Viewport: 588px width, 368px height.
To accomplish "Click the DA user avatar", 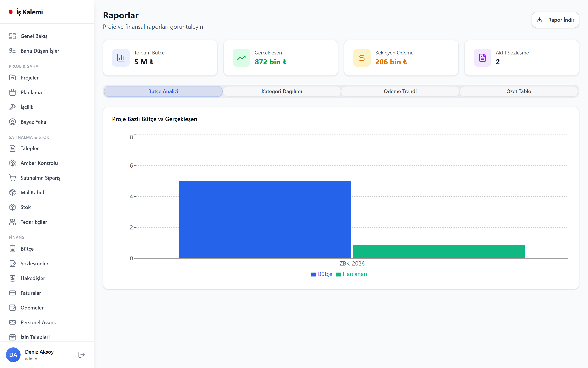I will click(x=13, y=355).
